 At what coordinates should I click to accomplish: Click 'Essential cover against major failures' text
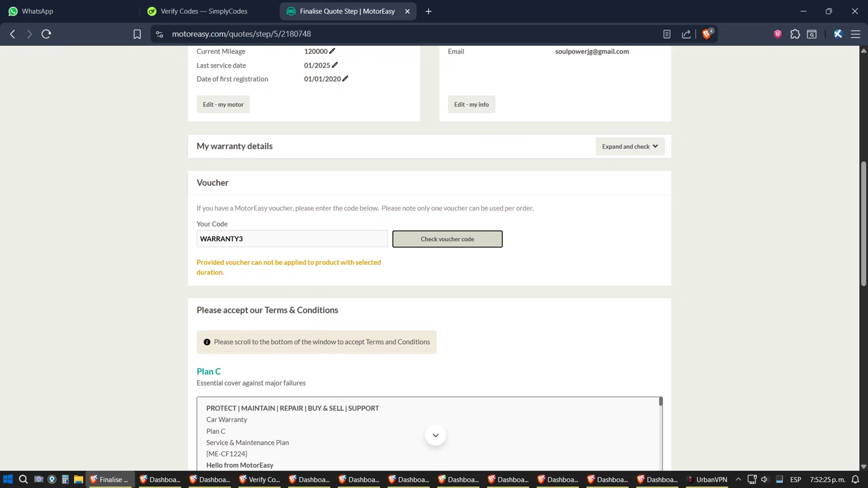pos(251,383)
